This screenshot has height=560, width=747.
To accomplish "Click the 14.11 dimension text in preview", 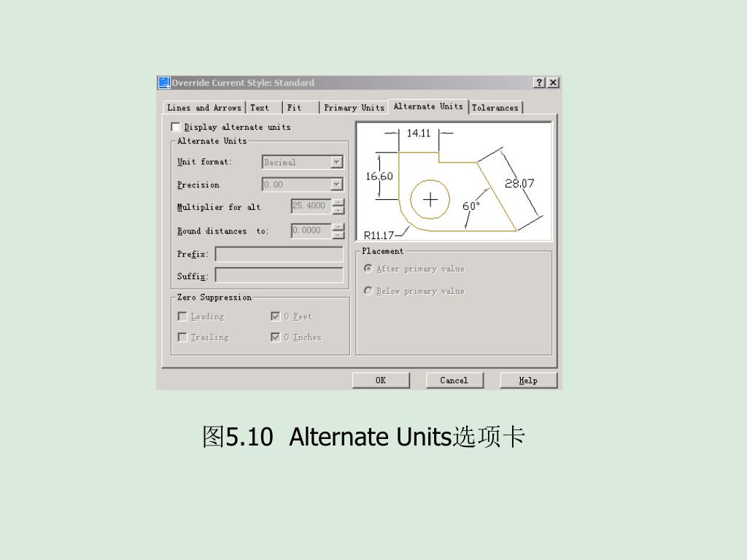I will tap(418, 133).
